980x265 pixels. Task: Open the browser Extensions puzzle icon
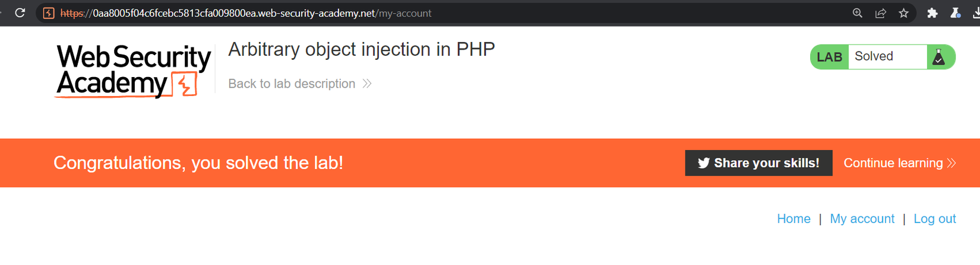(932, 13)
